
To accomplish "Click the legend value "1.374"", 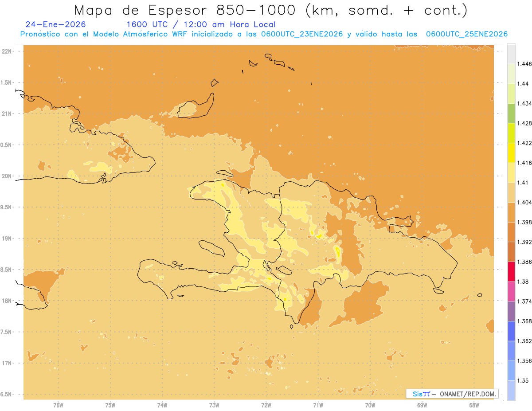I will (x=524, y=301).
